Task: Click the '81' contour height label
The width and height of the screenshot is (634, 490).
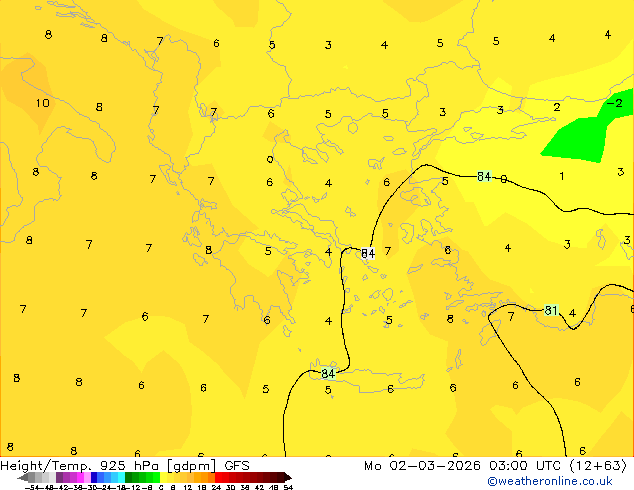Action: tap(551, 310)
